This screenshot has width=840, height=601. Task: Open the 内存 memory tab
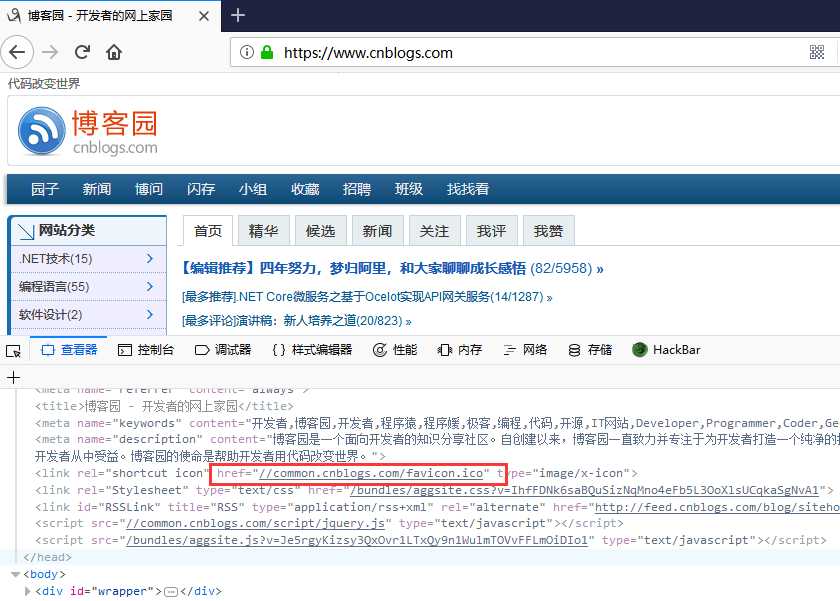pyautogui.click(x=460, y=350)
